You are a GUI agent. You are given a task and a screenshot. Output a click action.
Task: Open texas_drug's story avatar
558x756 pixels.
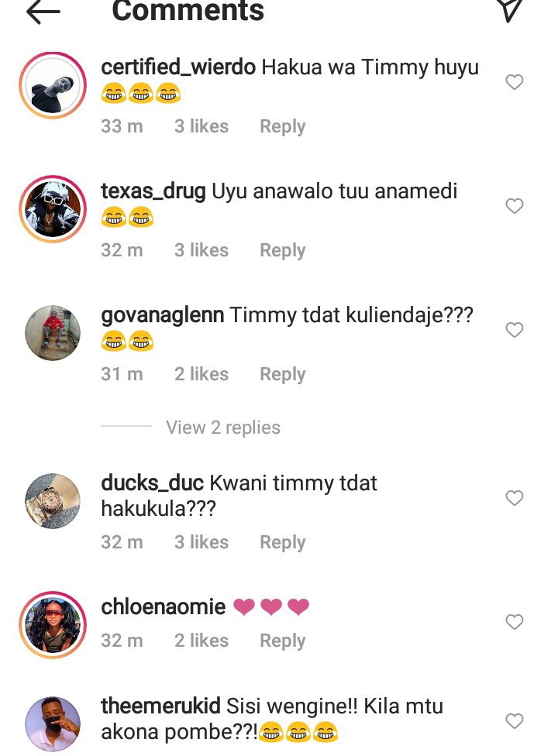(x=53, y=209)
